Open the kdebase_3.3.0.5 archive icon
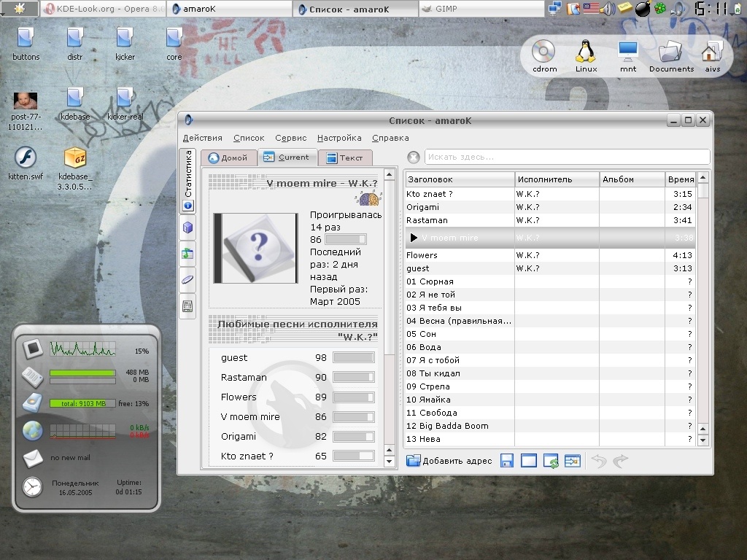 [x=75, y=168]
